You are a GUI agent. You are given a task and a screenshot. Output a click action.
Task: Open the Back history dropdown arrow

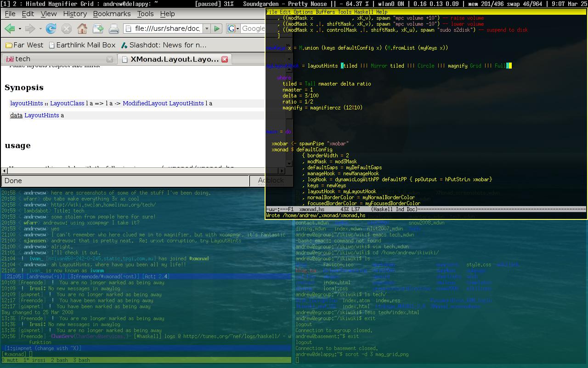coord(20,29)
